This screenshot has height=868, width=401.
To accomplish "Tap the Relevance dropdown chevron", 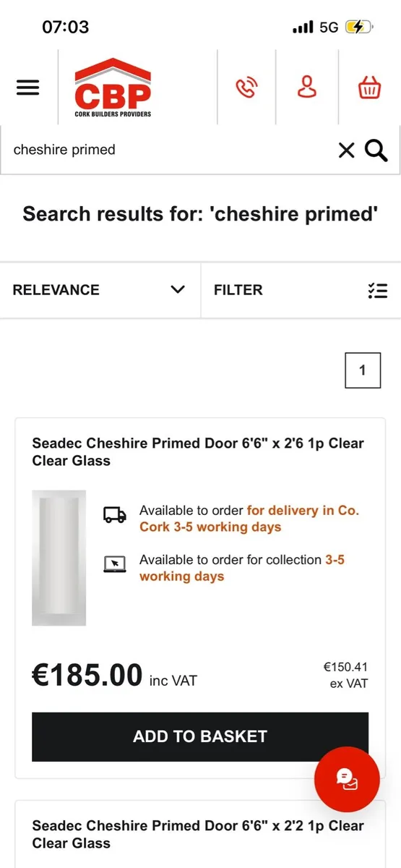I will 178,290.
